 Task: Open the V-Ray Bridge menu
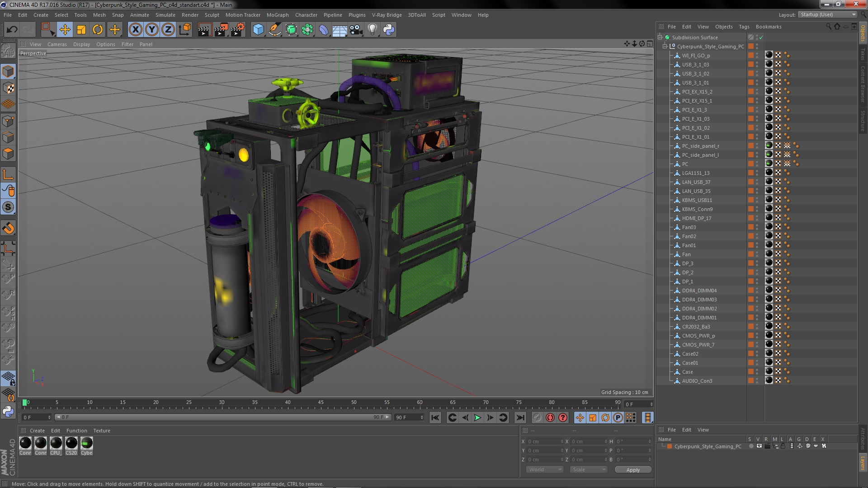pyautogui.click(x=387, y=15)
